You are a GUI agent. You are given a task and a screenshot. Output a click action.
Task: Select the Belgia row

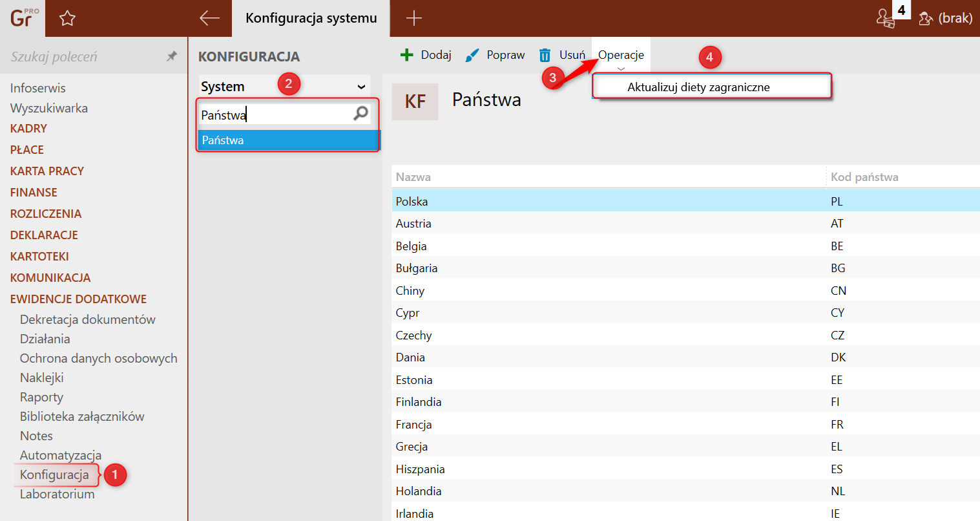coord(685,246)
